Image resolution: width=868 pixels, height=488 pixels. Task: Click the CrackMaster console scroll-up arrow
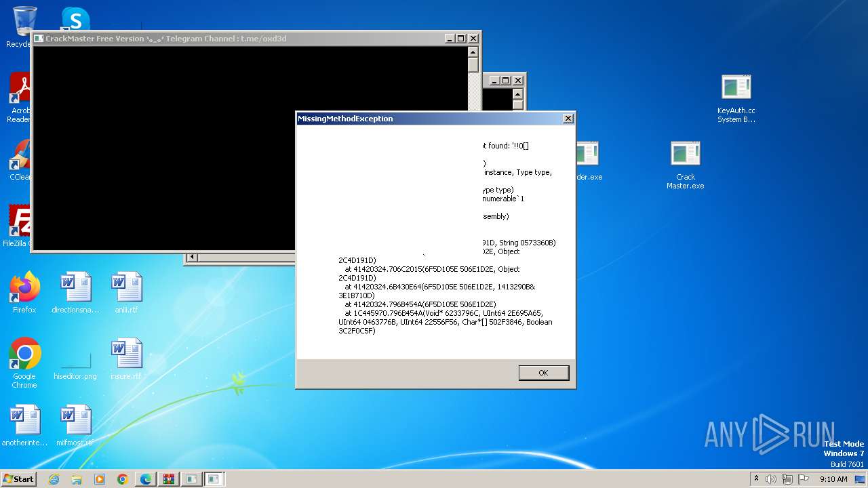pyautogui.click(x=473, y=52)
